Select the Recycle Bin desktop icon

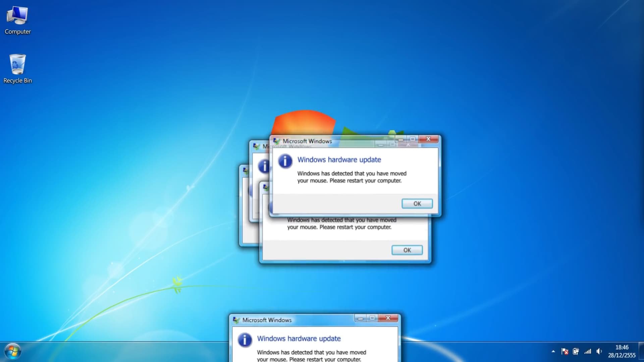pyautogui.click(x=17, y=69)
